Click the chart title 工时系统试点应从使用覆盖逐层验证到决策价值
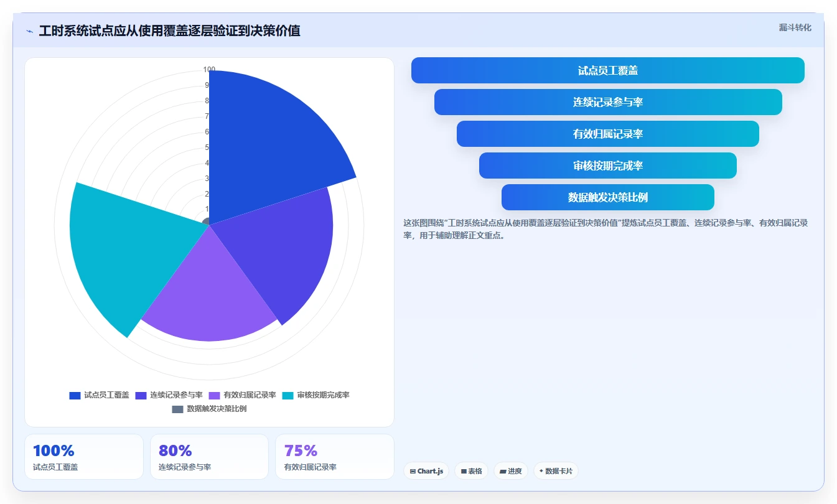The image size is (837, 504). point(169,31)
